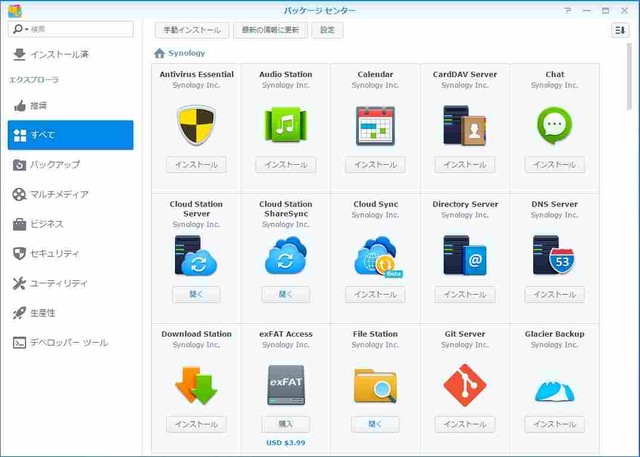Select the Glacier Backup icon
The height and width of the screenshot is (457, 640).
[554, 391]
